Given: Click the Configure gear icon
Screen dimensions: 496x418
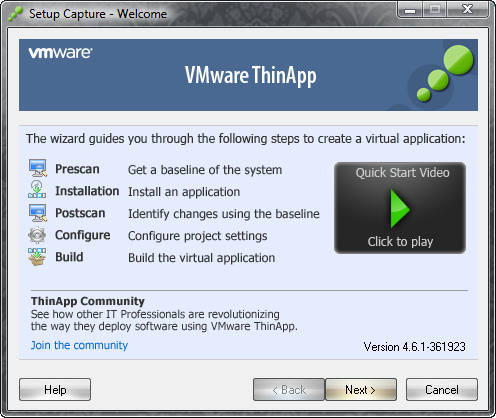Looking at the screenshot, I should tap(37, 235).
